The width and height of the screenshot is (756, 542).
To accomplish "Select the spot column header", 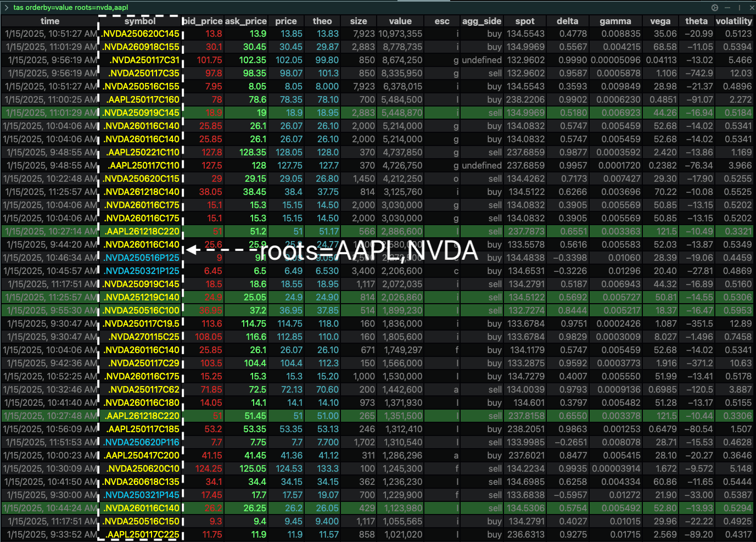I will (x=525, y=21).
